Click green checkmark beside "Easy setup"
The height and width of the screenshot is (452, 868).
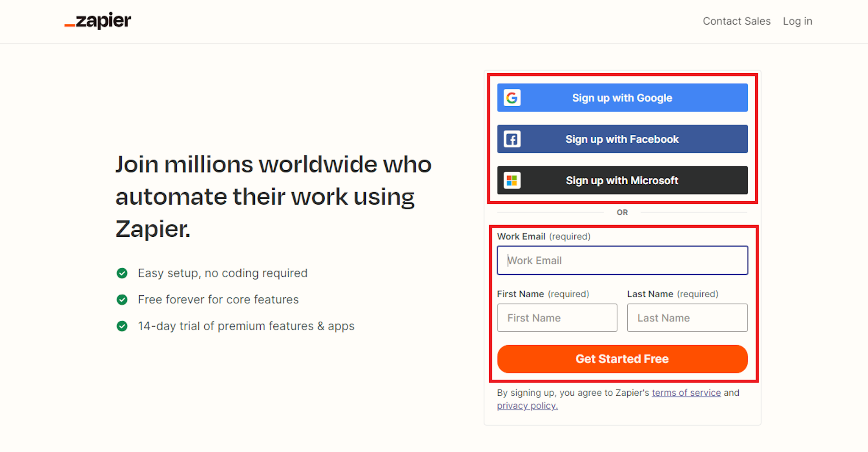122,273
